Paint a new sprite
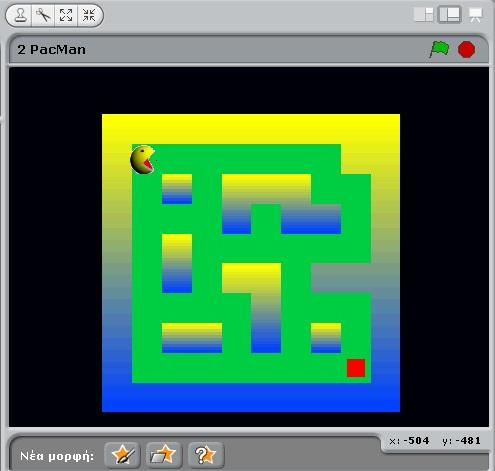 [x=122, y=455]
